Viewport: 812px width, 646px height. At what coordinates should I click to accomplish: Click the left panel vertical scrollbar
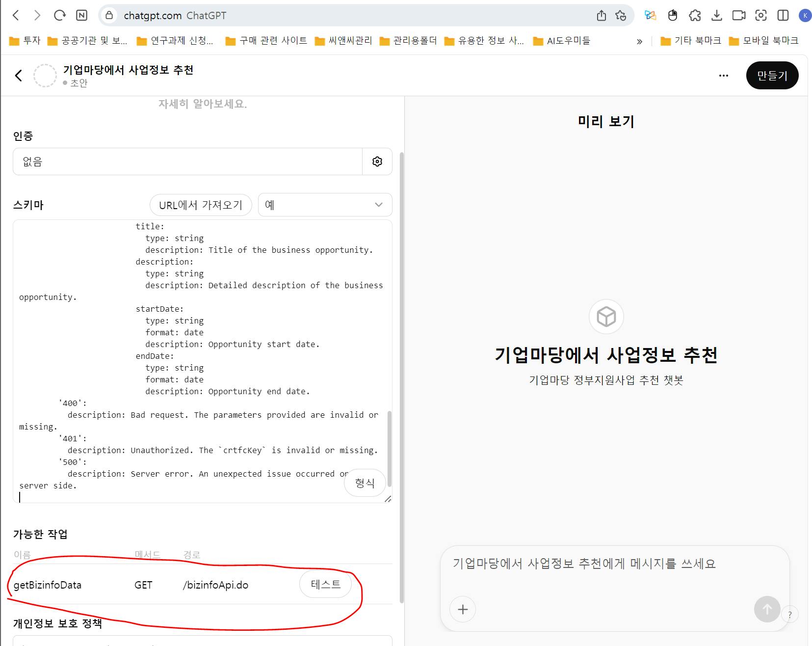tap(402, 377)
